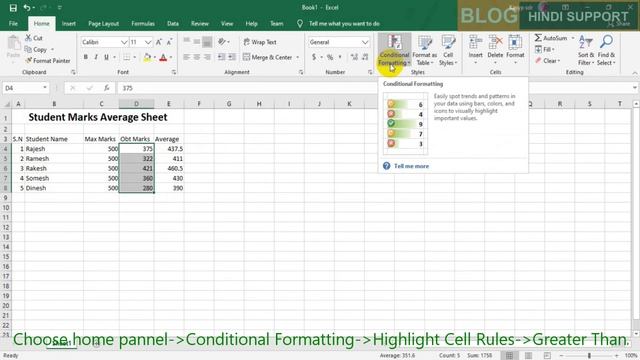Align text to the left
This screenshot has width=640, height=360.
pos(187,57)
